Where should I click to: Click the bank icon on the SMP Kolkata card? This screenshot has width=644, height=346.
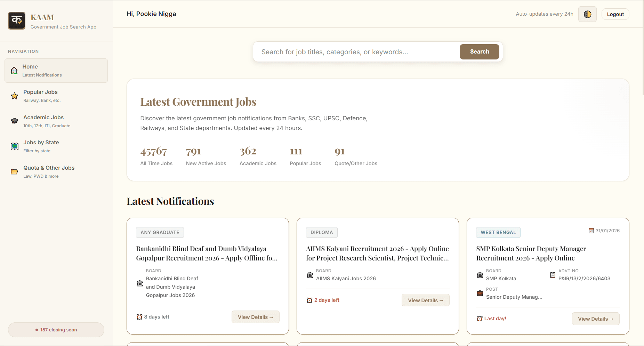[x=480, y=275]
